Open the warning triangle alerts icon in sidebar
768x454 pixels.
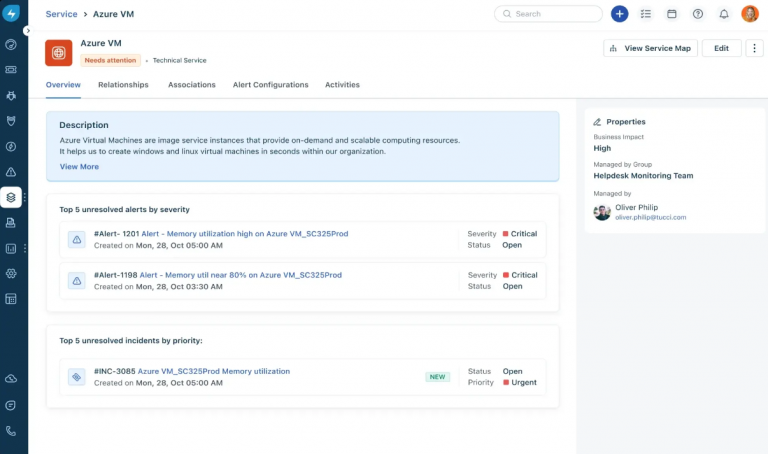[11, 172]
